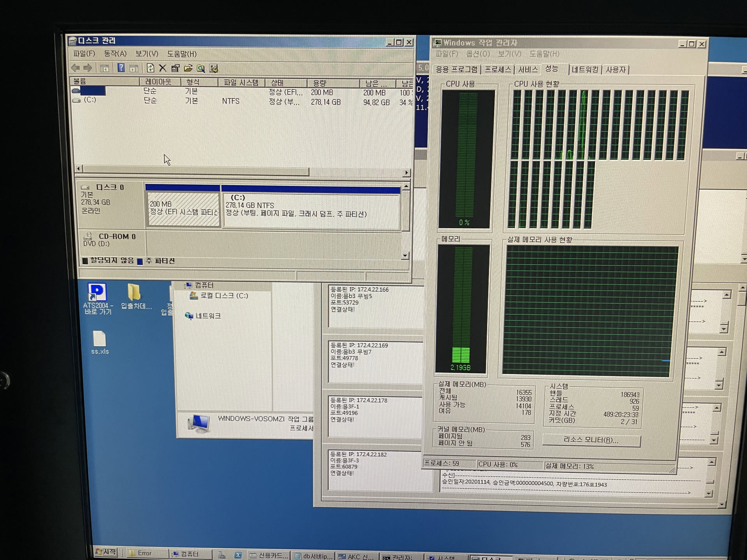Image resolution: width=747 pixels, height=560 pixels.
Task: Click the magnifier search toolbar icon
Action: point(201,69)
